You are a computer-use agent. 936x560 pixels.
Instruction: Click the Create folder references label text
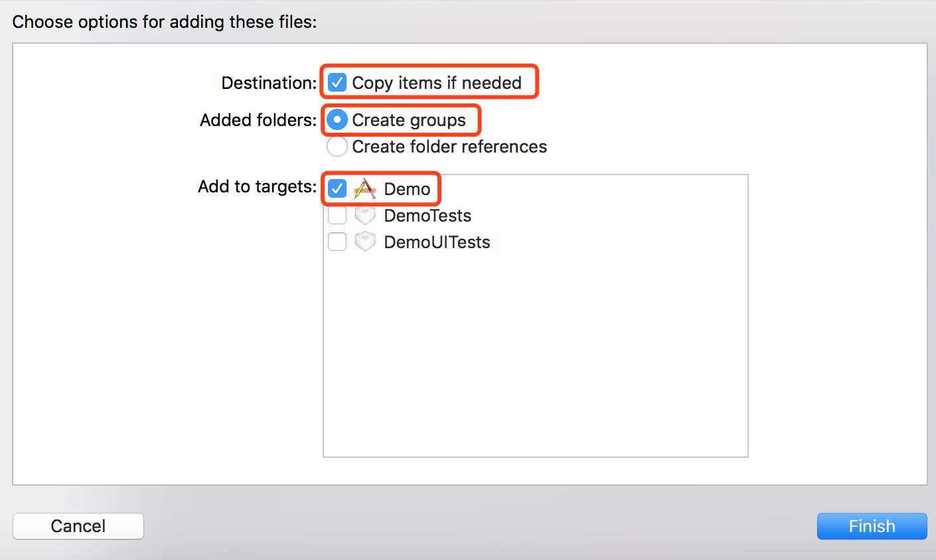coord(449,147)
